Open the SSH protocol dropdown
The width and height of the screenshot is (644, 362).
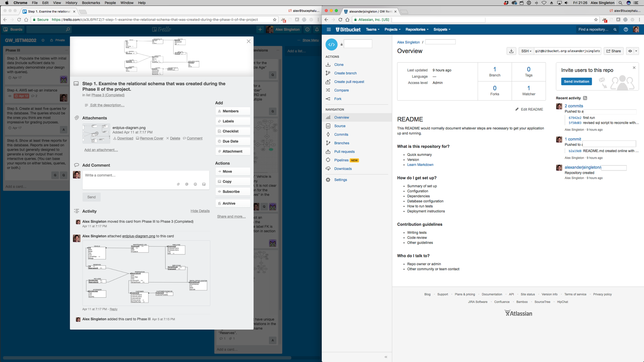[x=526, y=51]
